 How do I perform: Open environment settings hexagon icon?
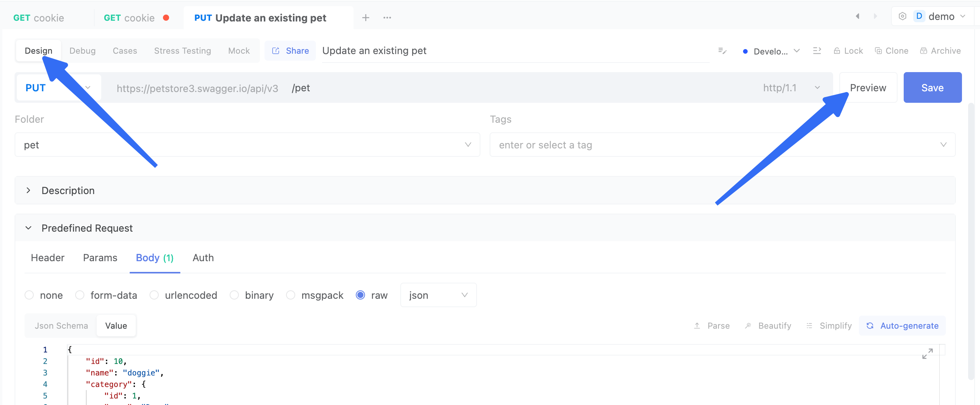[x=903, y=16]
